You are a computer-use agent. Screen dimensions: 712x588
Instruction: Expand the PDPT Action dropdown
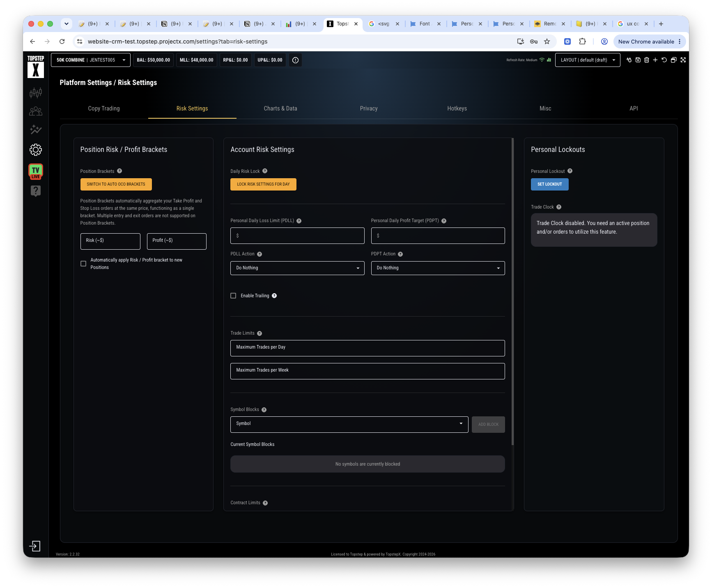click(x=438, y=268)
